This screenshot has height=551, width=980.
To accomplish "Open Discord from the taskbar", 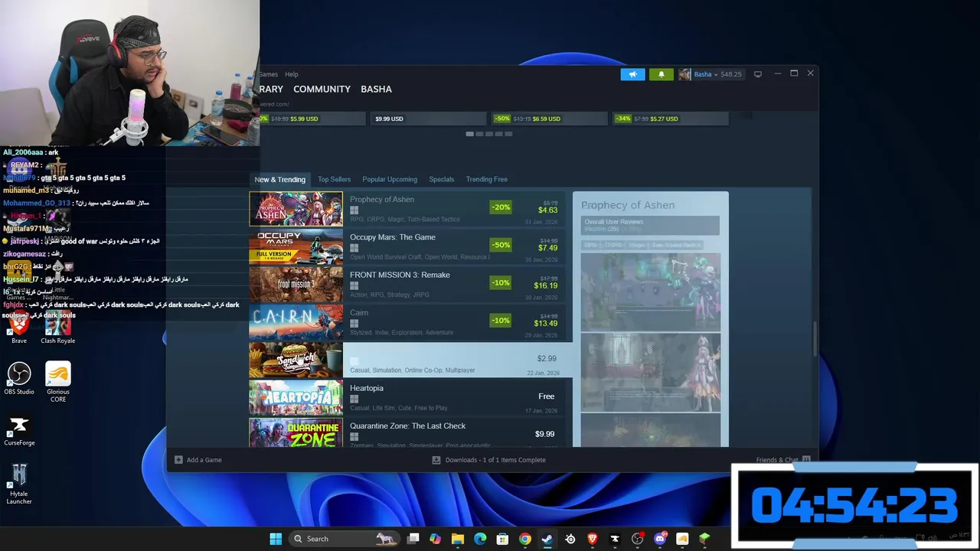I will [660, 539].
